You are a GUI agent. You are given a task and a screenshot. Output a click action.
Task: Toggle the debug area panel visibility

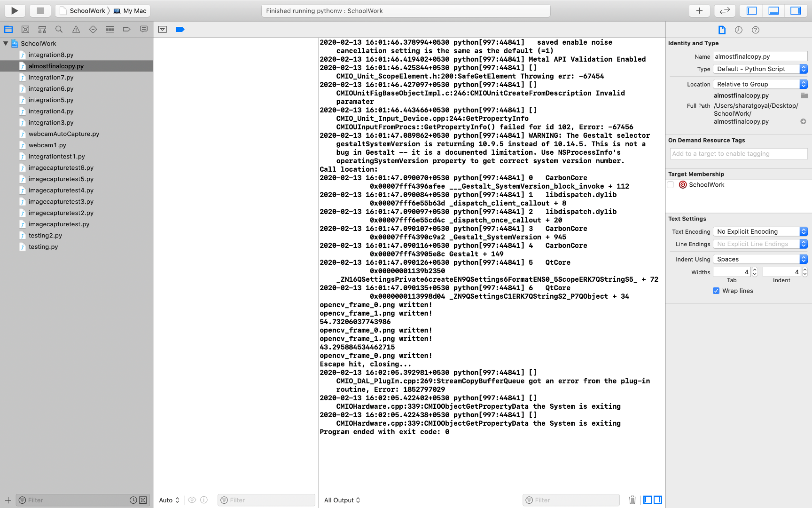[x=773, y=10]
